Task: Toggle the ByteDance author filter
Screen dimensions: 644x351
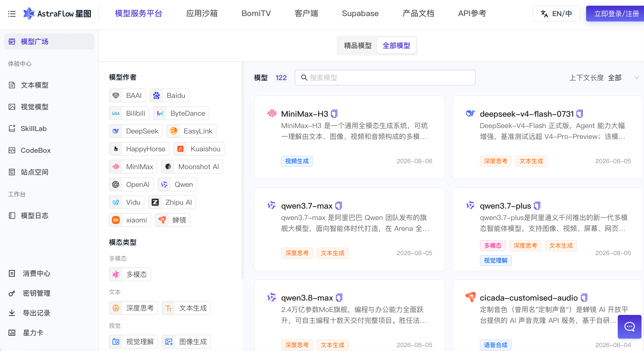Action: point(181,113)
